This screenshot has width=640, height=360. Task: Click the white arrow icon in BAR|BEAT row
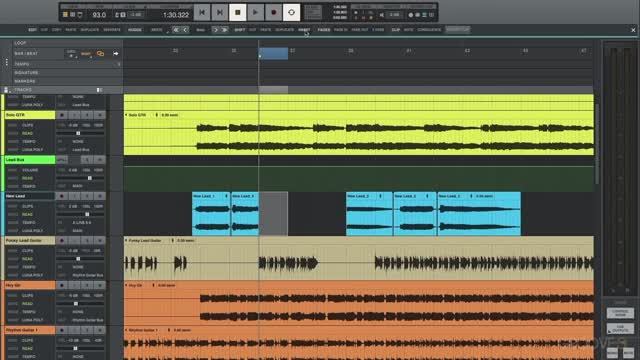[x=116, y=53]
